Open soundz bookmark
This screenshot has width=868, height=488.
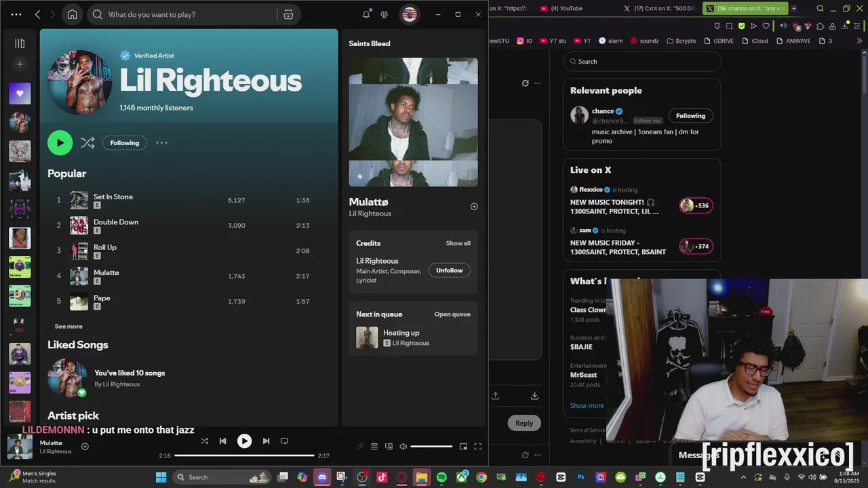(644, 41)
